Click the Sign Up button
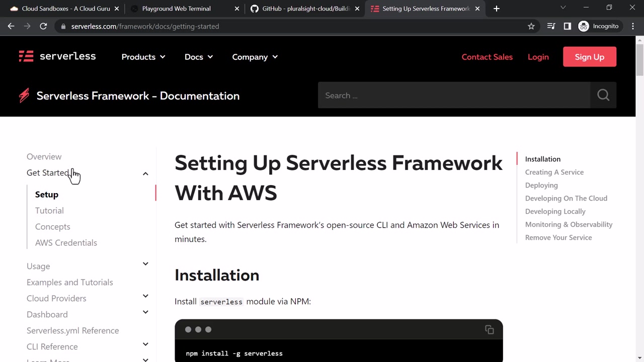 pos(589,57)
